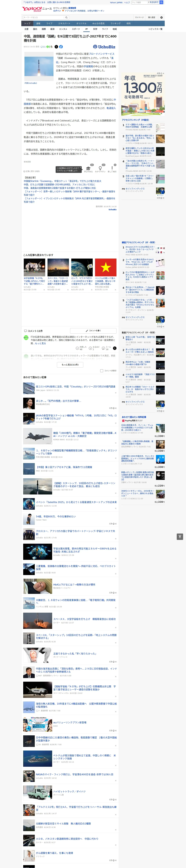The width and height of the screenshot is (186, 868).
Task: Close the reaction tooltip popup
Action: click(81, 168)
